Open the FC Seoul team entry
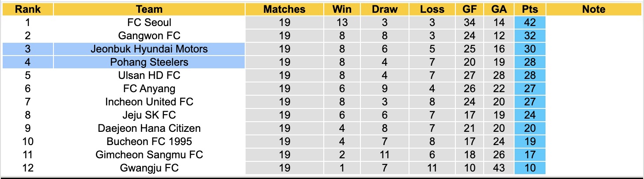This screenshot has height=179, width=644. click(149, 22)
